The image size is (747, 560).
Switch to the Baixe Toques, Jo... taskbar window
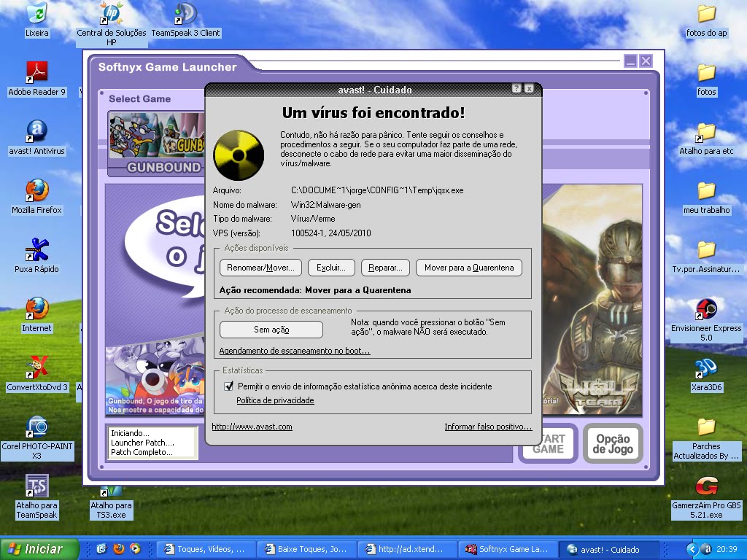306,549
